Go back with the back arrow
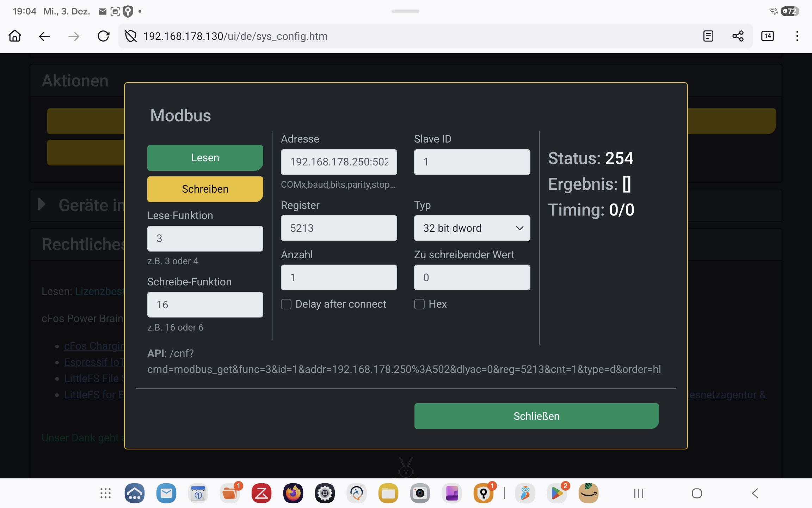 44,36
